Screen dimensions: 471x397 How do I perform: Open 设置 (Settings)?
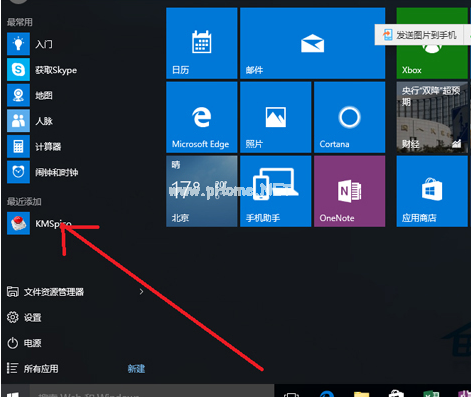click(x=24, y=317)
